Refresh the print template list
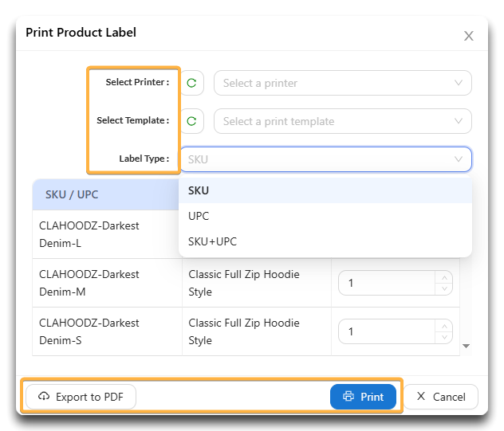Image resolution: width=504 pixels, height=431 pixels. tap(192, 121)
